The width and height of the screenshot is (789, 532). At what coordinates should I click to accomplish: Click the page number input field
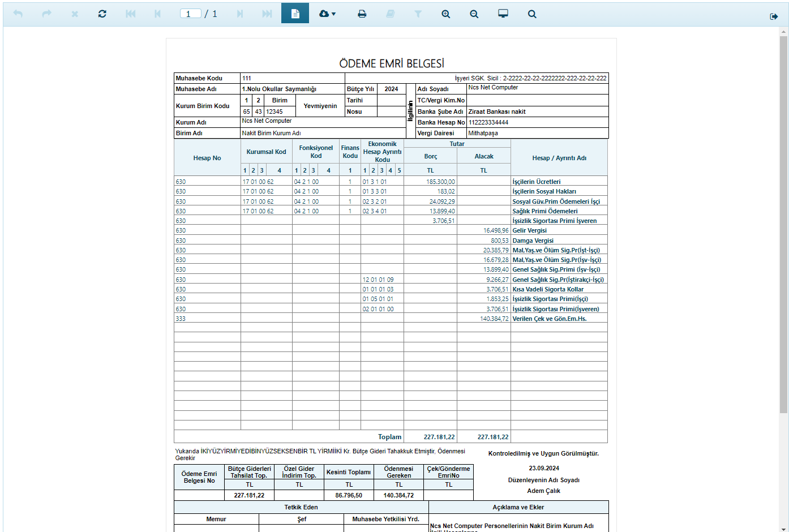click(190, 14)
